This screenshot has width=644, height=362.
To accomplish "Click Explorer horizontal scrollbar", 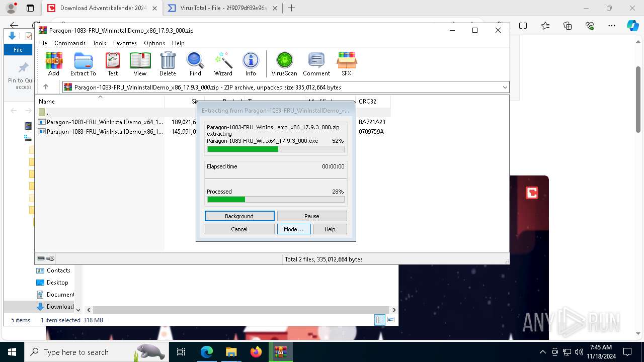I will 241,310.
